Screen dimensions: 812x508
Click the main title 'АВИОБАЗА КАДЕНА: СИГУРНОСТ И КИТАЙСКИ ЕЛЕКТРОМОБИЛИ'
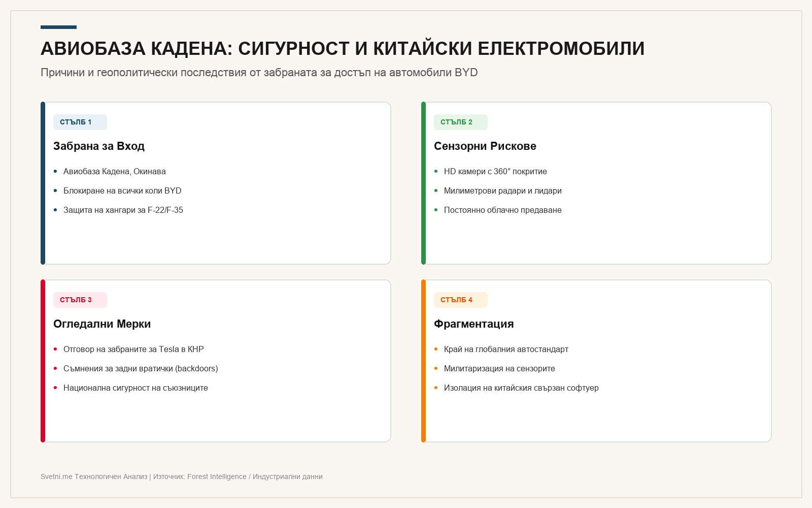coord(343,49)
